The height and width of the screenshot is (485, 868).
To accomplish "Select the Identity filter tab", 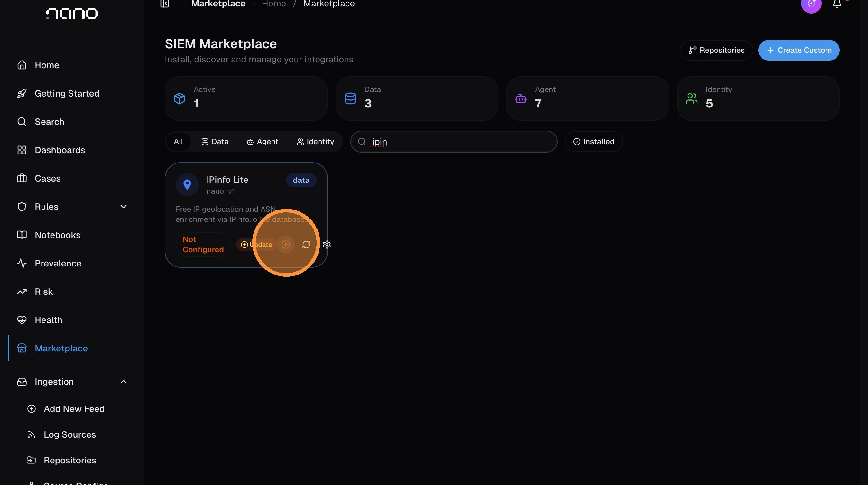I will (315, 142).
